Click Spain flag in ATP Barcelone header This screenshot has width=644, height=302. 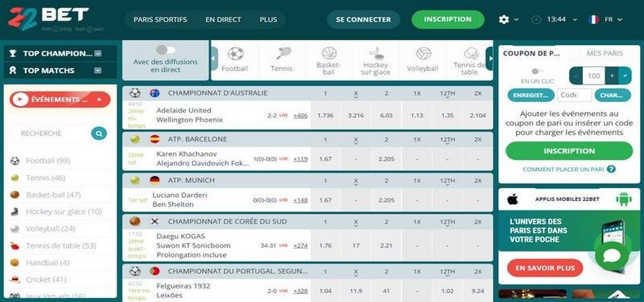pos(155,139)
